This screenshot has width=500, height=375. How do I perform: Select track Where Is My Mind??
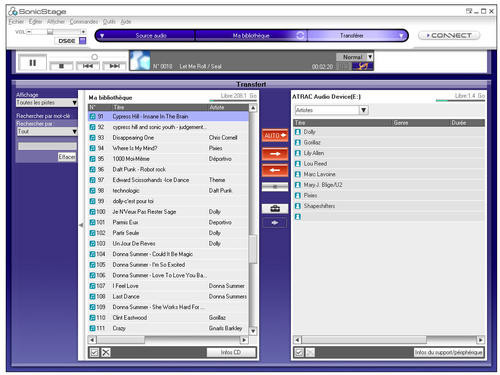coord(168,148)
